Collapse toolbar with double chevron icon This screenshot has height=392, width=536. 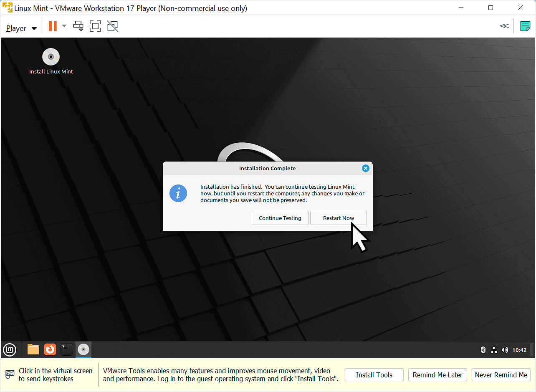click(x=504, y=26)
